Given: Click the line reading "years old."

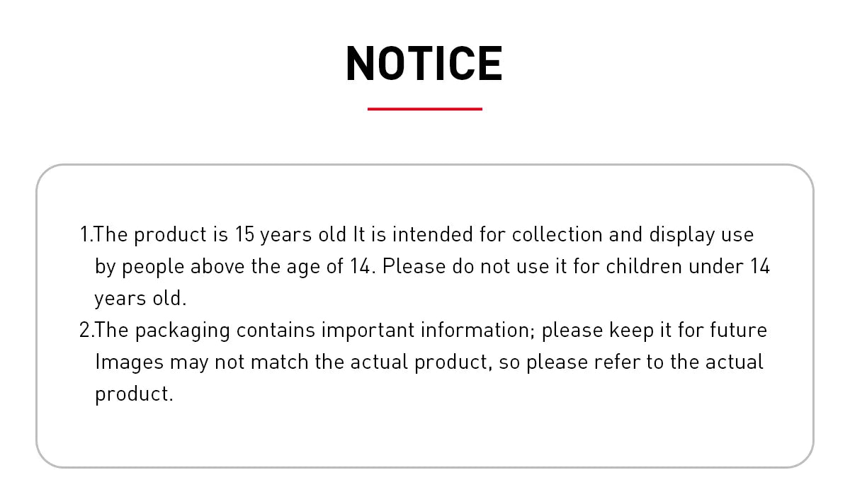Looking at the screenshot, I should (x=140, y=298).
